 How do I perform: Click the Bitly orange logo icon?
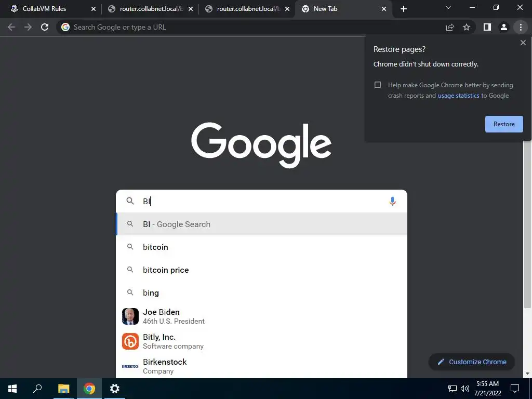(130, 341)
